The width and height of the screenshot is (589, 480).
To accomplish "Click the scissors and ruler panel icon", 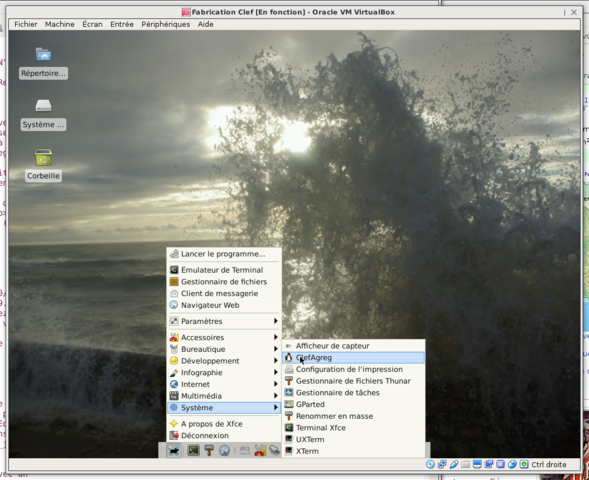I will coord(260,450).
